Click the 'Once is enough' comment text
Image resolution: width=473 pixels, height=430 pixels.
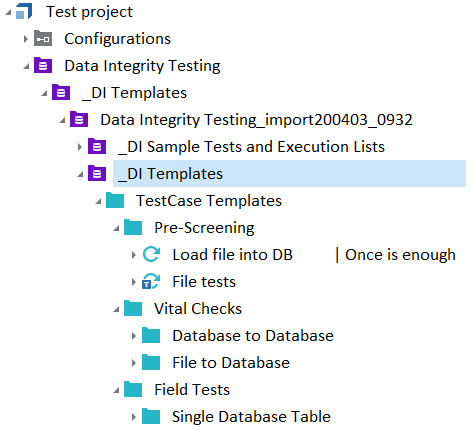[x=400, y=255]
